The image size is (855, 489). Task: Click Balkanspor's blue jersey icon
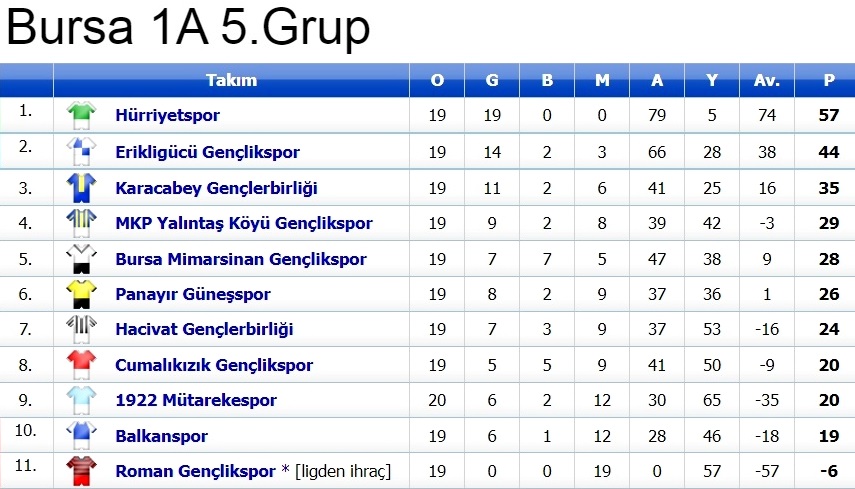[x=80, y=436]
